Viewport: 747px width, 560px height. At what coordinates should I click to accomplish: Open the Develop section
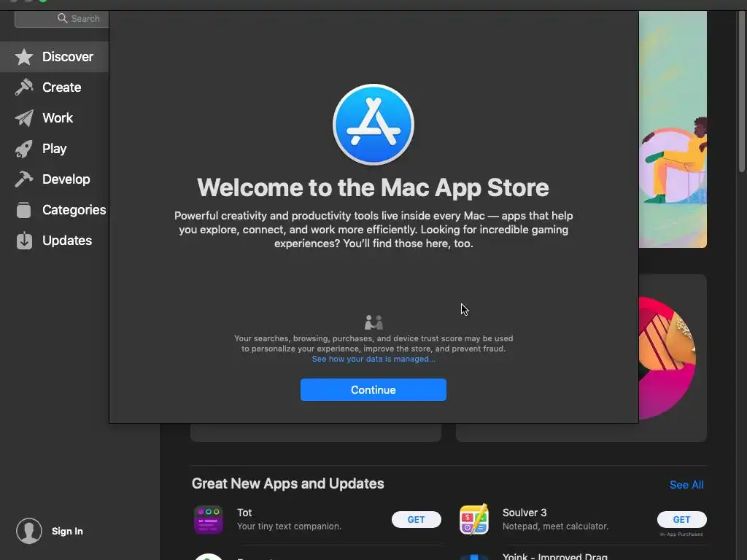54,179
